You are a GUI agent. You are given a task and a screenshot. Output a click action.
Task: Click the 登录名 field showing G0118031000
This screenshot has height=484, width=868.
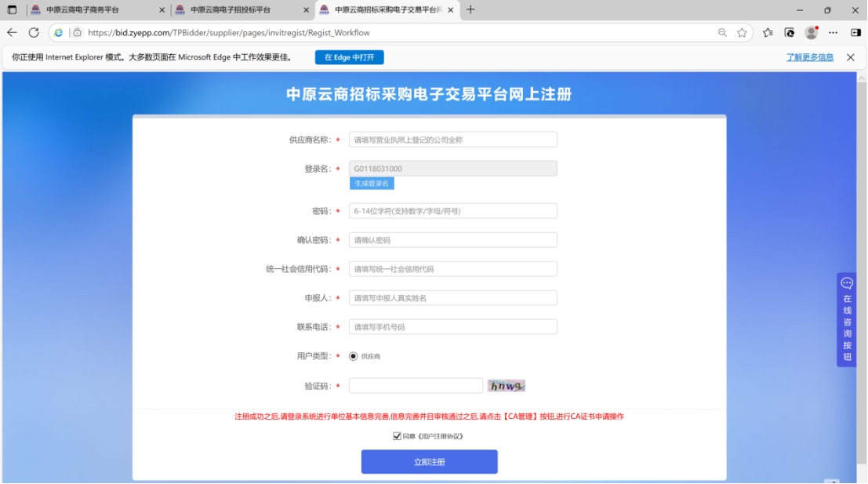[x=453, y=169]
